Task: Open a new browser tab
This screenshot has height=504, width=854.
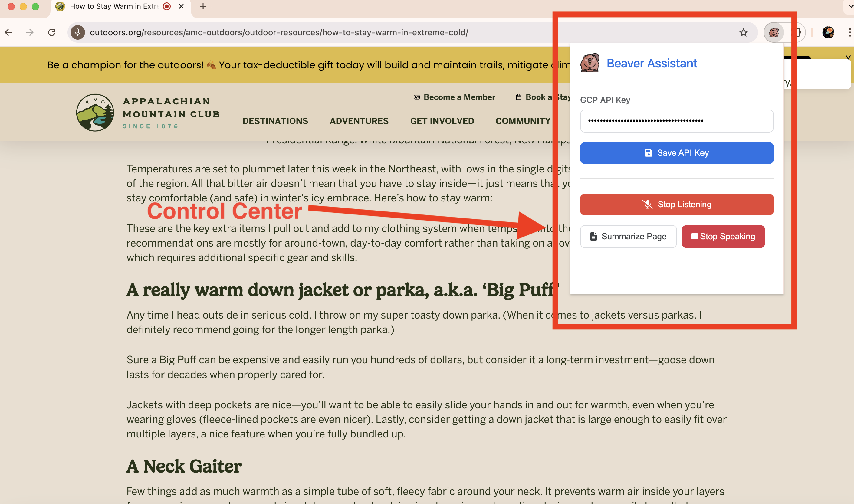Action: pos(203,6)
